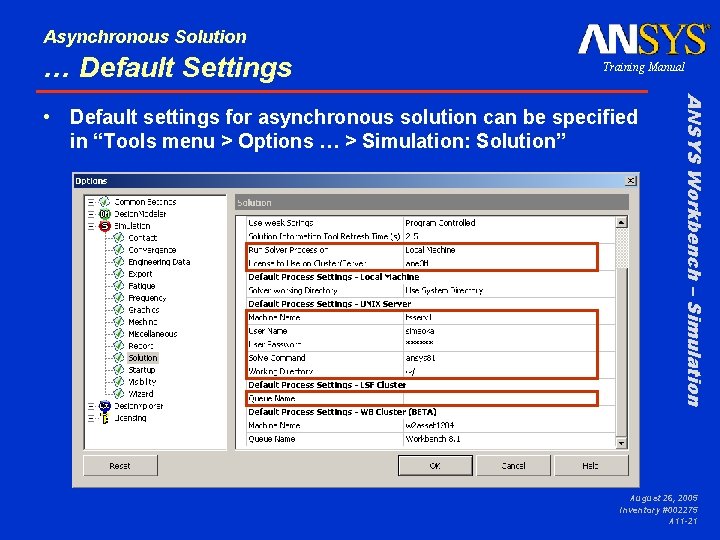Screen dimensions: 720x540
Task: Select the Miscellaneous options item
Action: (152, 333)
